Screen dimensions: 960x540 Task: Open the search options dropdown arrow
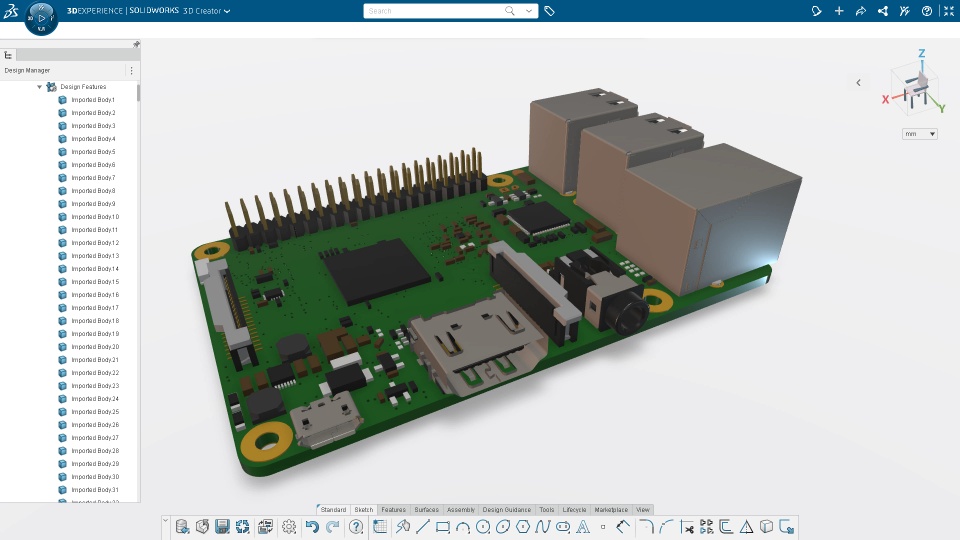pos(528,11)
